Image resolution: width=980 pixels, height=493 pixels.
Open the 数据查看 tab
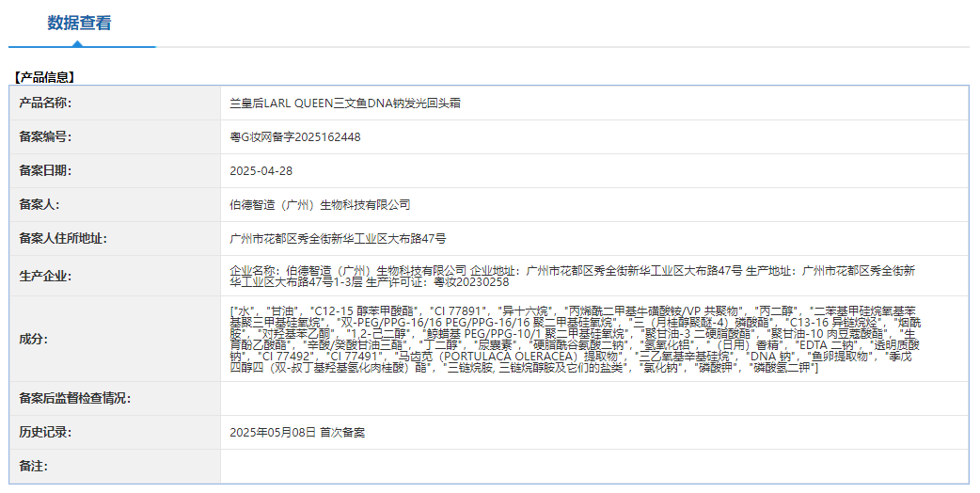79,24
